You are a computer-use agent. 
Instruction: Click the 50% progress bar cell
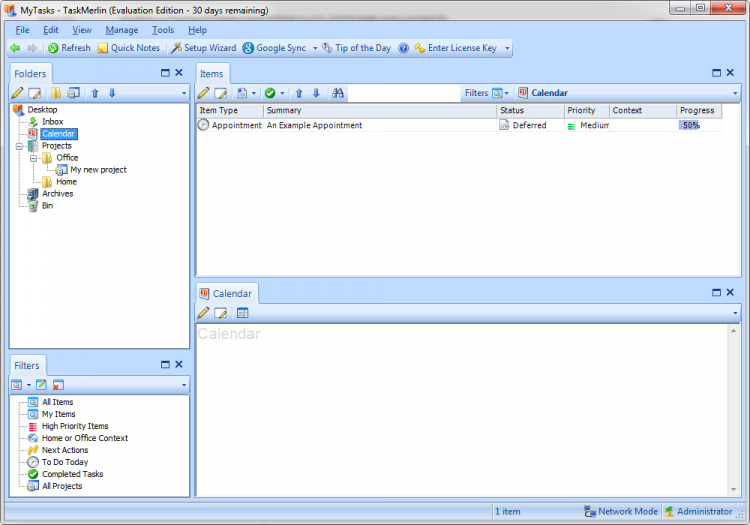[x=699, y=125]
